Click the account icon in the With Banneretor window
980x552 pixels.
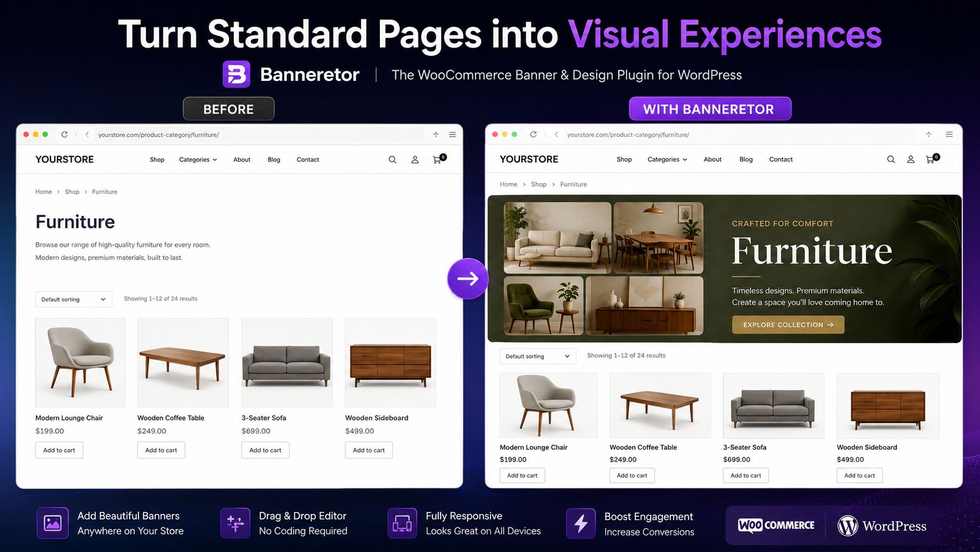pos(911,160)
